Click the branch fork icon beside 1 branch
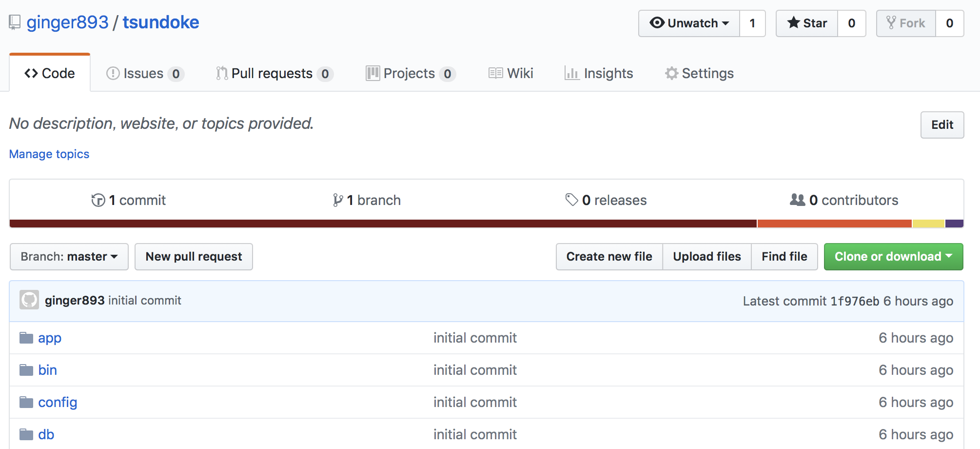This screenshot has width=980, height=449. (x=338, y=200)
